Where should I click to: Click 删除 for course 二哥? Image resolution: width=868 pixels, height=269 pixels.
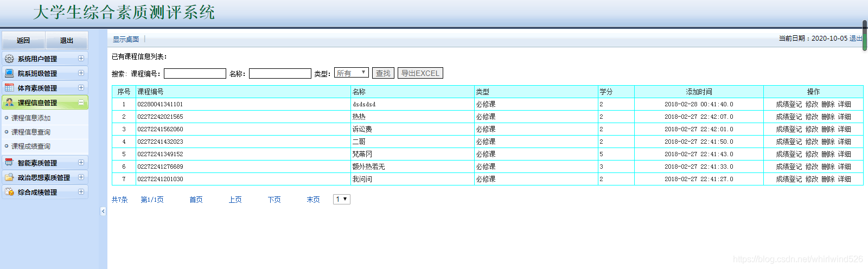click(x=828, y=142)
